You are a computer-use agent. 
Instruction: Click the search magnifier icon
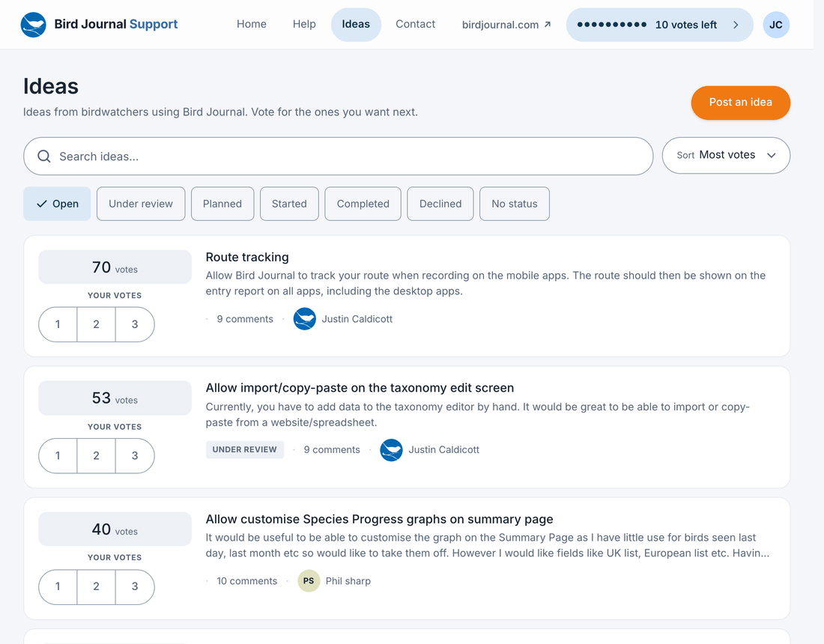(x=44, y=157)
